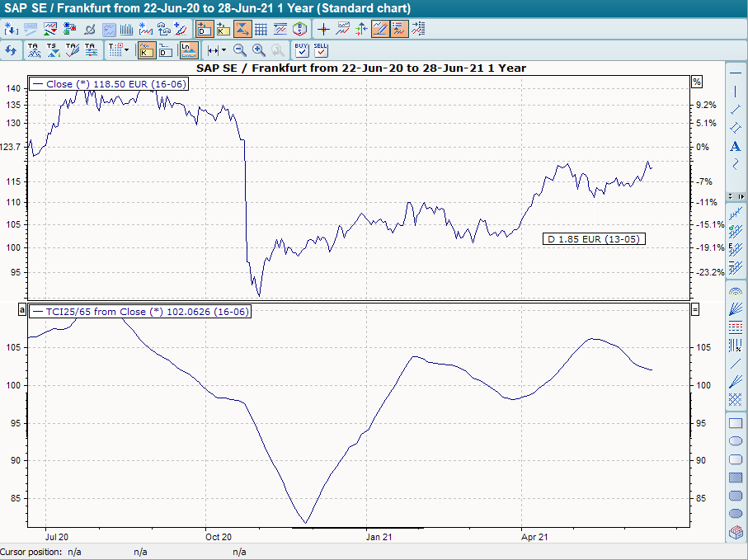Toggle the percent scale box on price axis

pos(696,82)
